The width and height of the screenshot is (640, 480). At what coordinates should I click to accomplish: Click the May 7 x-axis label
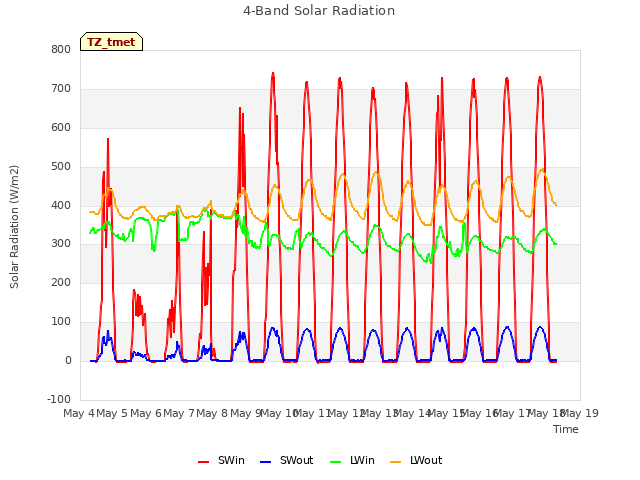coord(179,413)
